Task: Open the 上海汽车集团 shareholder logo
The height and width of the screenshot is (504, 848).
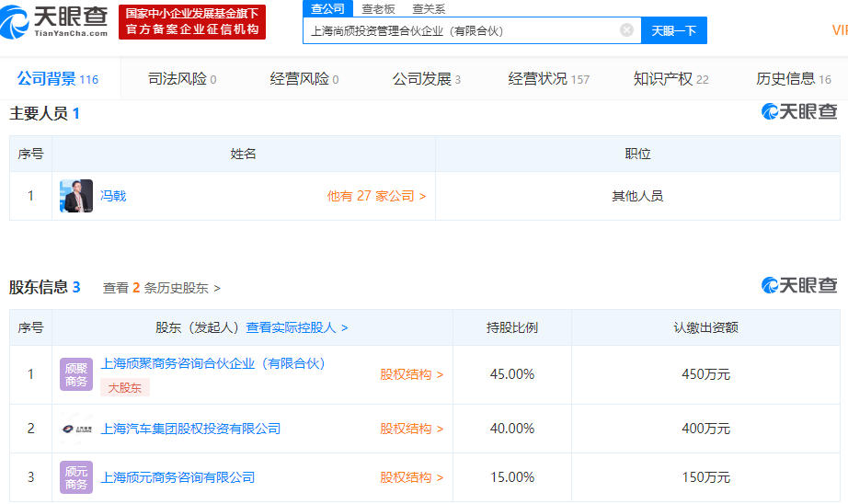Action: 76,429
